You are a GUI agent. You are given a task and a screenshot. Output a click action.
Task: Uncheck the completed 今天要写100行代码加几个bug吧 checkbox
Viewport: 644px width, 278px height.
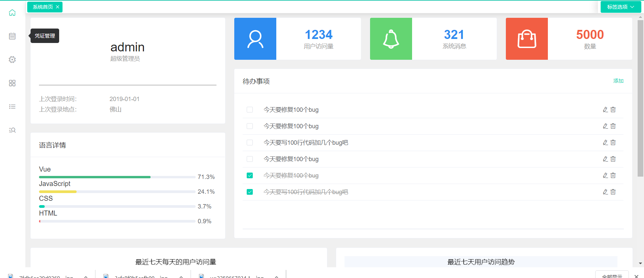(x=250, y=192)
